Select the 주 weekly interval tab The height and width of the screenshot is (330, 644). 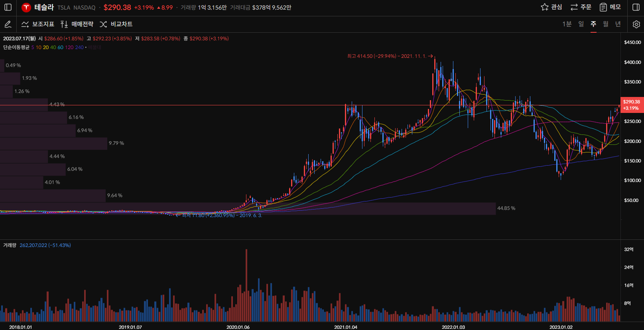tap(593, 24)
